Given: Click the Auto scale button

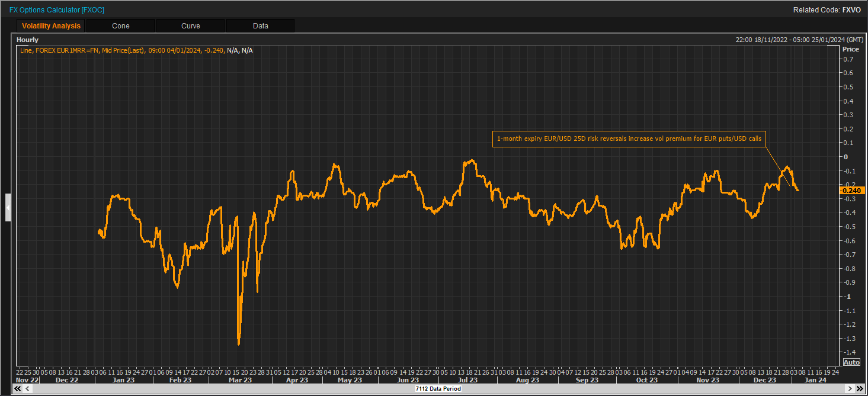Looking at the screenshot, I should click(851, 362).
